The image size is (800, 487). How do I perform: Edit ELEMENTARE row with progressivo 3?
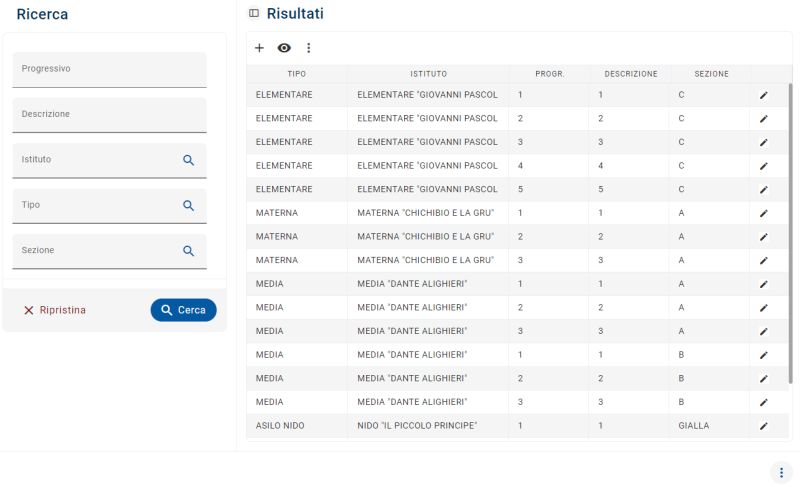(x=763, y=142)
